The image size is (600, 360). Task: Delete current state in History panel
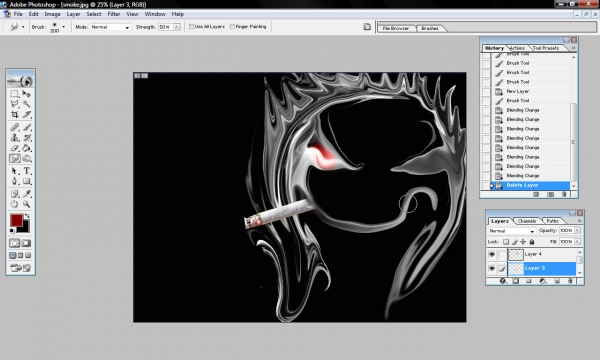564,194
